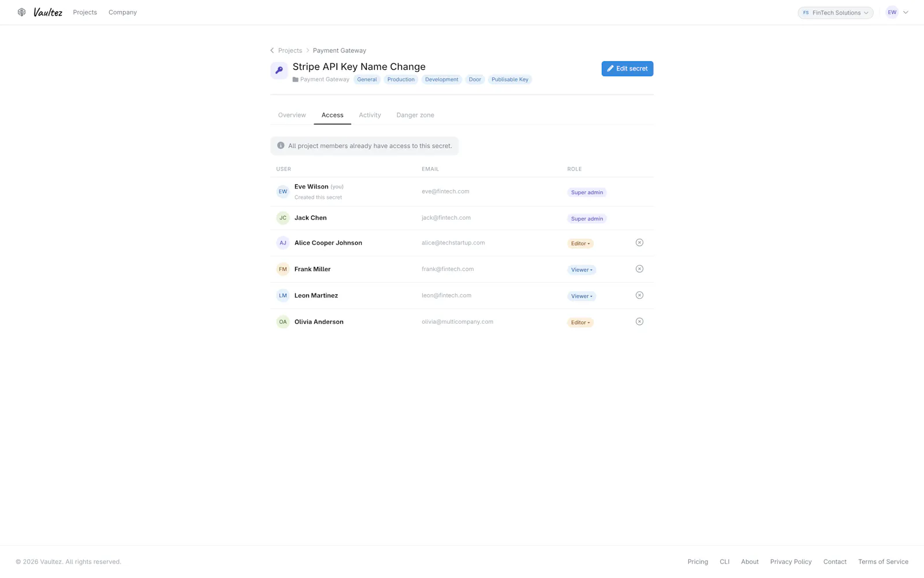This screenshot has width=924, height=578.
Task: Click the Vaultez logo icon
Action: click(21, 12)
